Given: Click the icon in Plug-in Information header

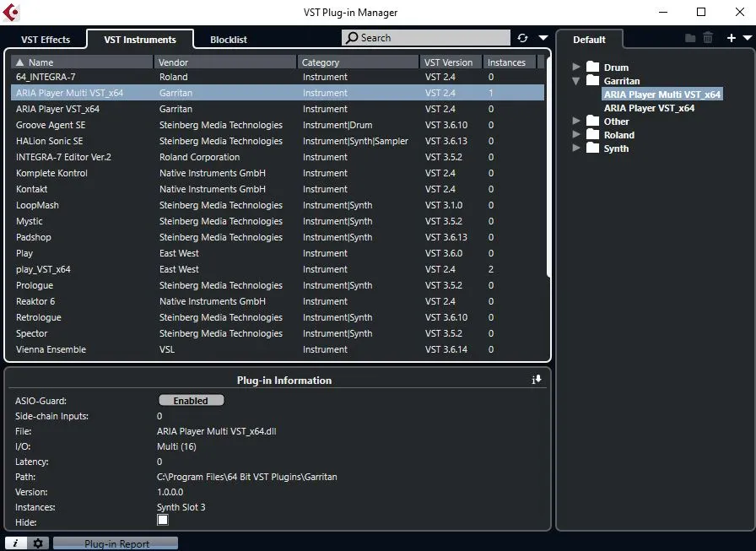Looking at the screenshot, I should pos(537,380).
